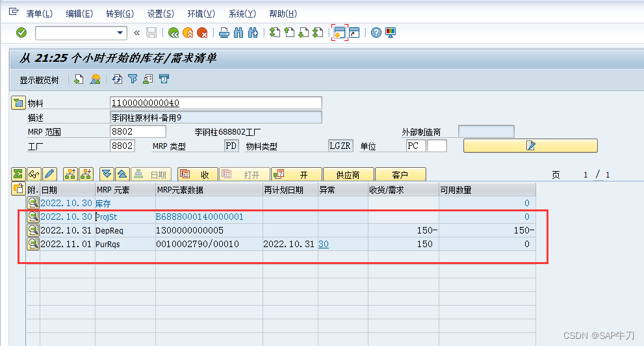644x346 pixels.
Task: Open the command field dropdown arrow
Action: (120, 33)
